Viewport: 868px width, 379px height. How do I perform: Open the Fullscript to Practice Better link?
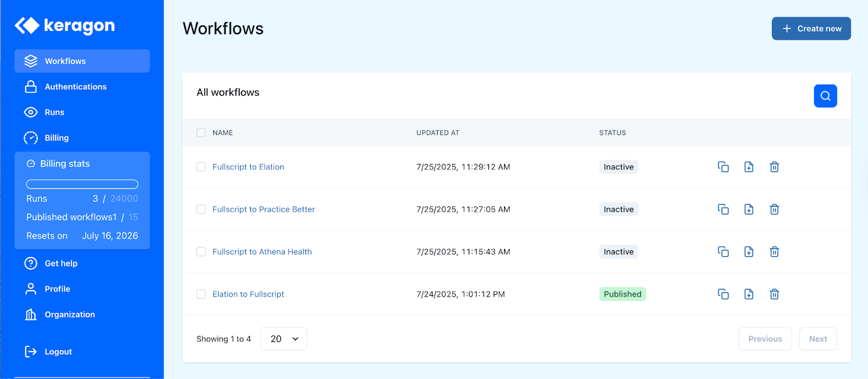(x=264, y=209)
